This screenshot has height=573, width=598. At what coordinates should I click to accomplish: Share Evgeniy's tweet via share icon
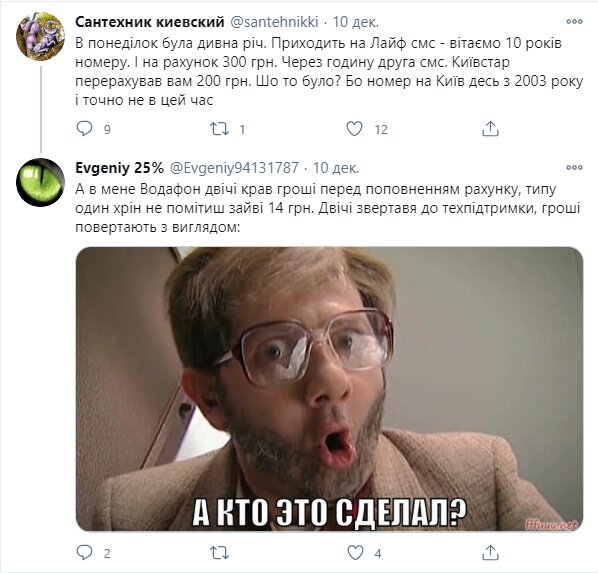(x=490, y=552)
